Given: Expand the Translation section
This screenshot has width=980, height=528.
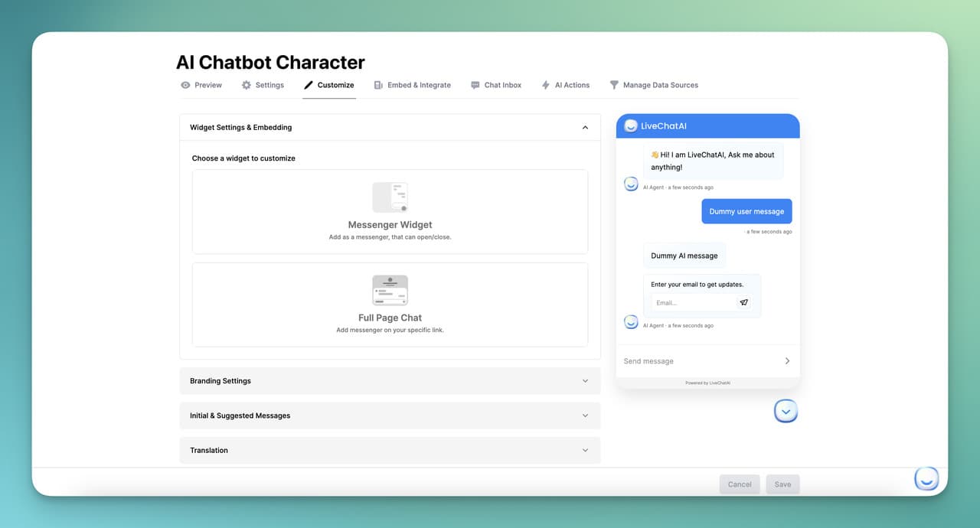Looking at the screenshot, I should click(390, 450).
